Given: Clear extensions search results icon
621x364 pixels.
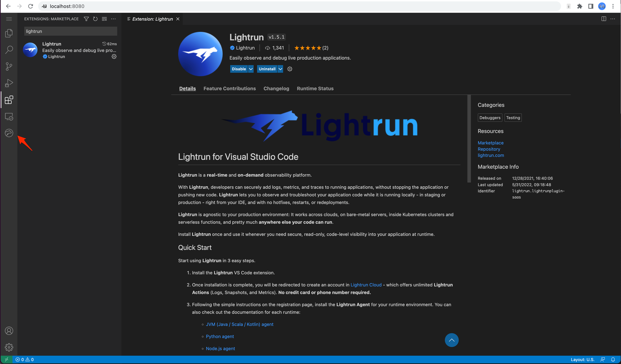Looking at the screenshot, I should pos(105,19).
